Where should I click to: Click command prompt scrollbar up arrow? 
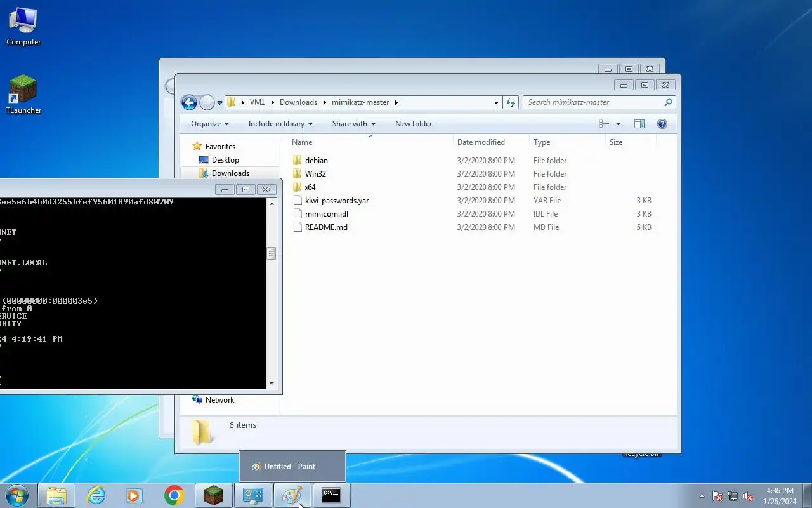[272, 203]
